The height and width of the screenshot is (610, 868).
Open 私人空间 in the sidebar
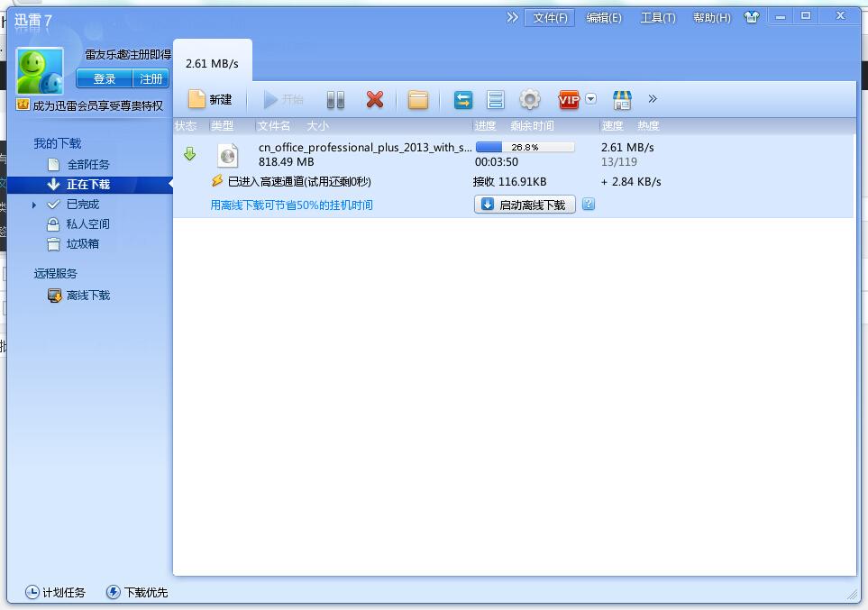click(88, 224)
